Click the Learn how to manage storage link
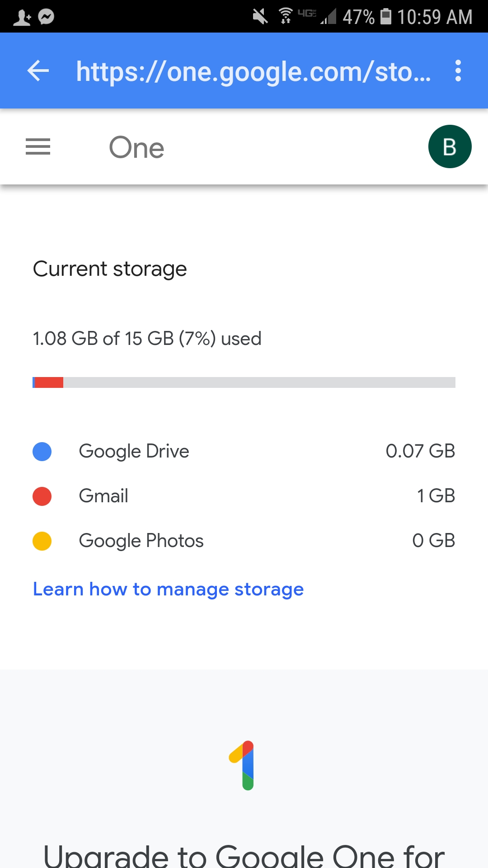The image size is (488, 868). (168, 590)
